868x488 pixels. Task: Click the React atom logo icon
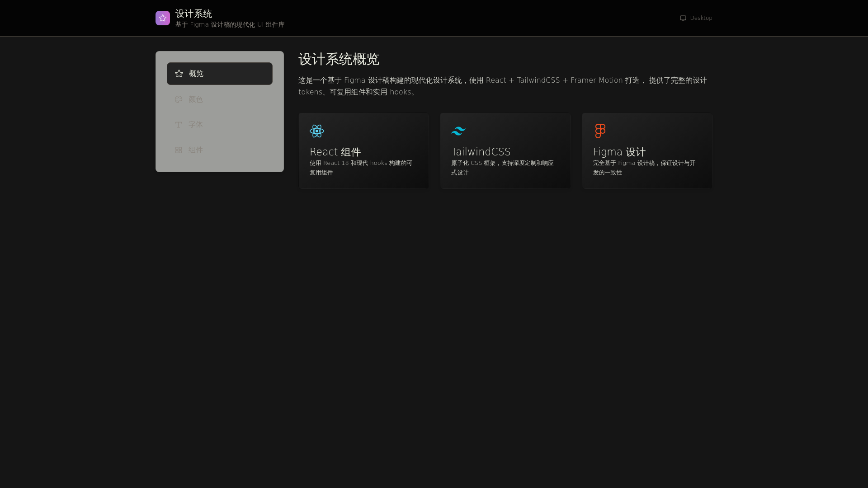317,131
